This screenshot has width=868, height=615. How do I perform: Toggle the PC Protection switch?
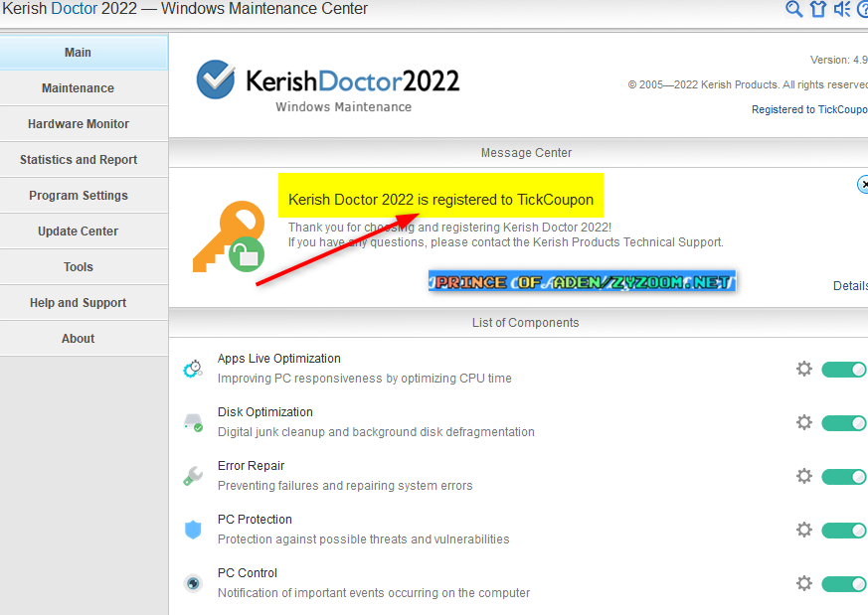point(844,531)
